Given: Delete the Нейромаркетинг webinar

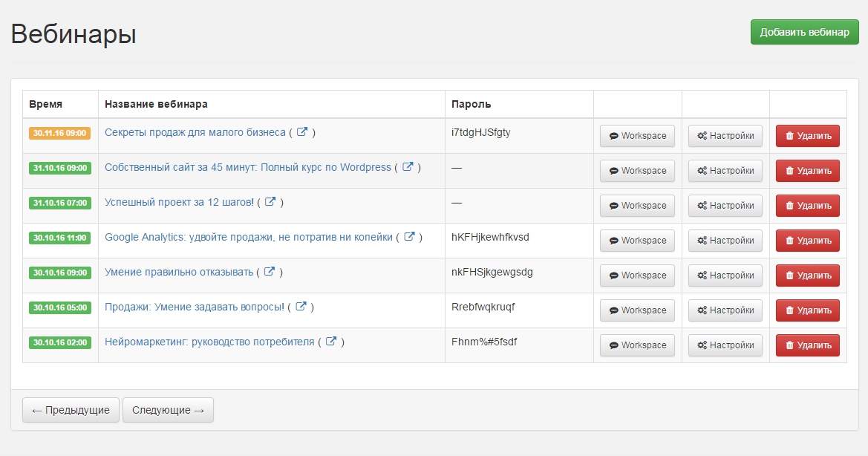Looking at the screenshot, I should pos(807,345).
